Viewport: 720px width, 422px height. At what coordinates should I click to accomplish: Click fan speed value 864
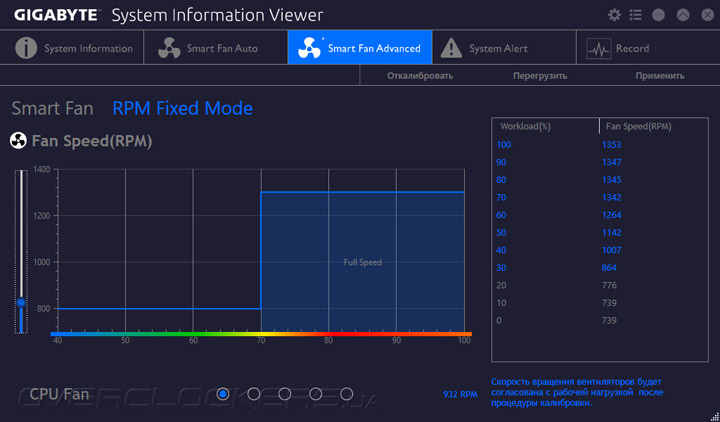pyautogui.click(x=609, y=268)
